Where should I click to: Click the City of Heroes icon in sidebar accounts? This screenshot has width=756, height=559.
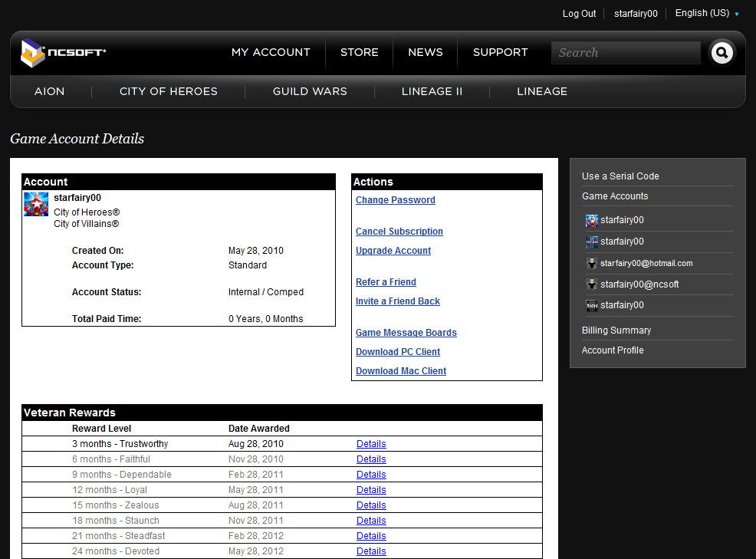pos(592,220)
